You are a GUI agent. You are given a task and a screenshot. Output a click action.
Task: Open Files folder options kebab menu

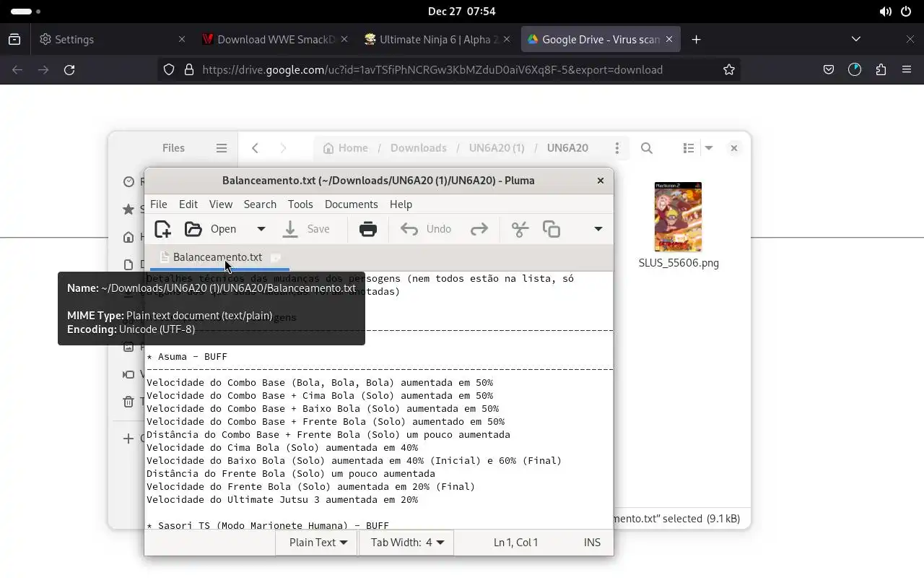point(616,148)
